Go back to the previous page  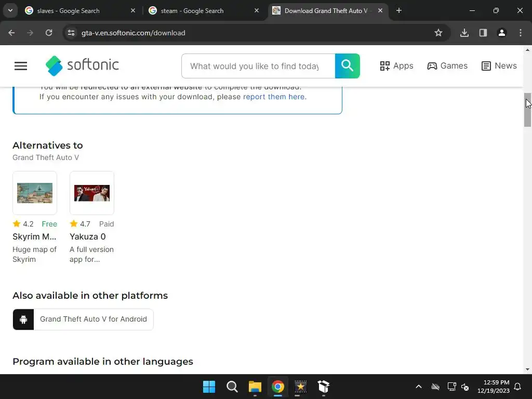[11, 33]
